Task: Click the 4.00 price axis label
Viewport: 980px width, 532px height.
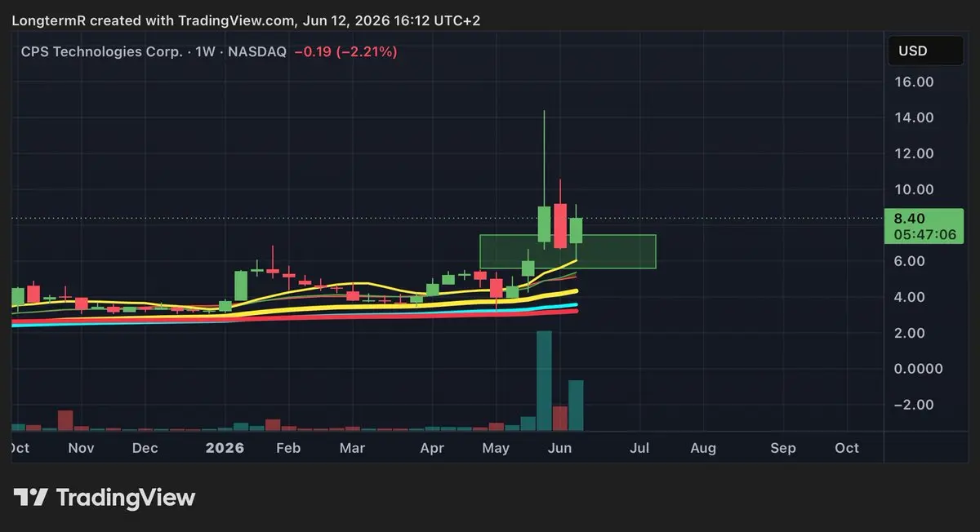Action: point(910,297)
